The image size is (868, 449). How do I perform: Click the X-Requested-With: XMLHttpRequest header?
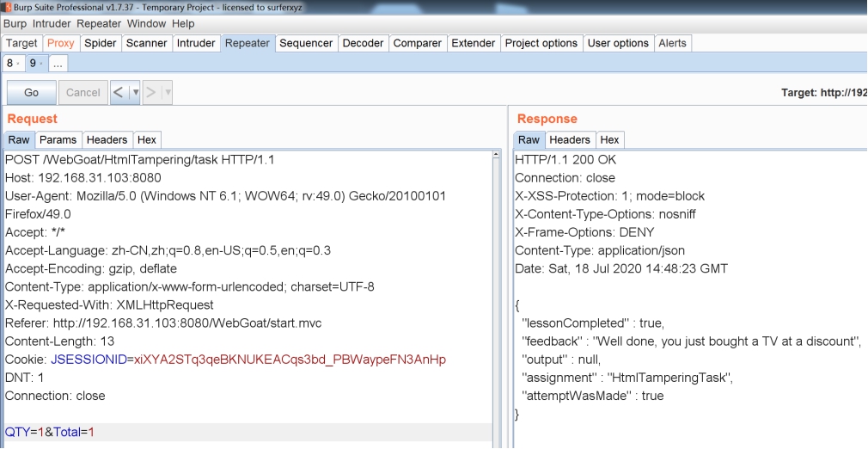click(109, 304)
